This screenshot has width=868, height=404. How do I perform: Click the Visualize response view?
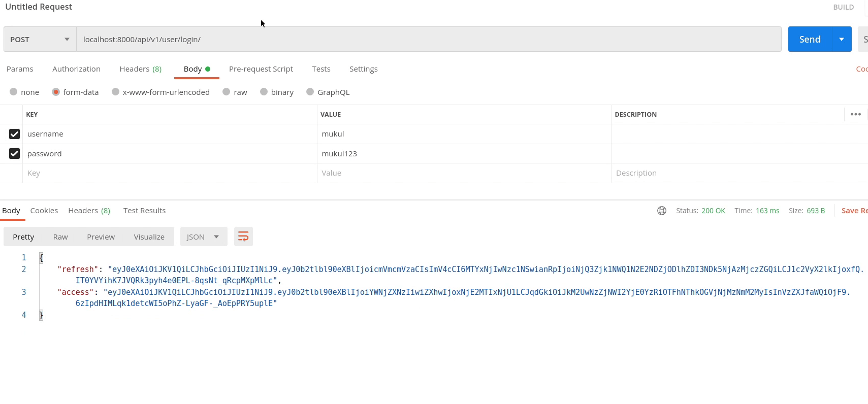[149, 237]
